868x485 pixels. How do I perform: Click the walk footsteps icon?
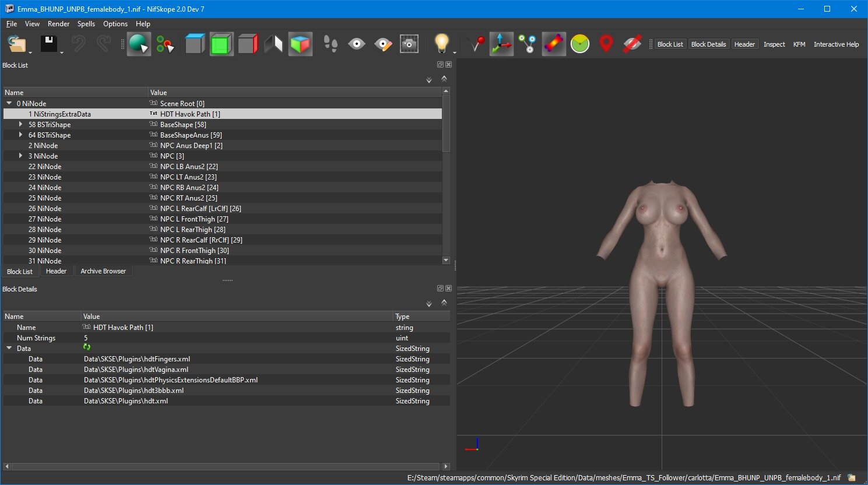(x=331, y=44)
